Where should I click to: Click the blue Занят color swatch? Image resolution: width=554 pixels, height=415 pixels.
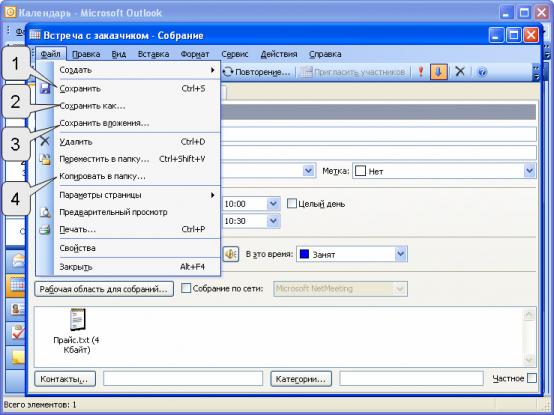(304, 254)
